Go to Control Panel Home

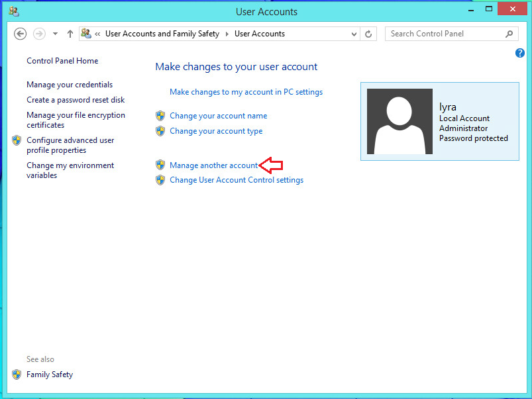click(x=62, y=61)
